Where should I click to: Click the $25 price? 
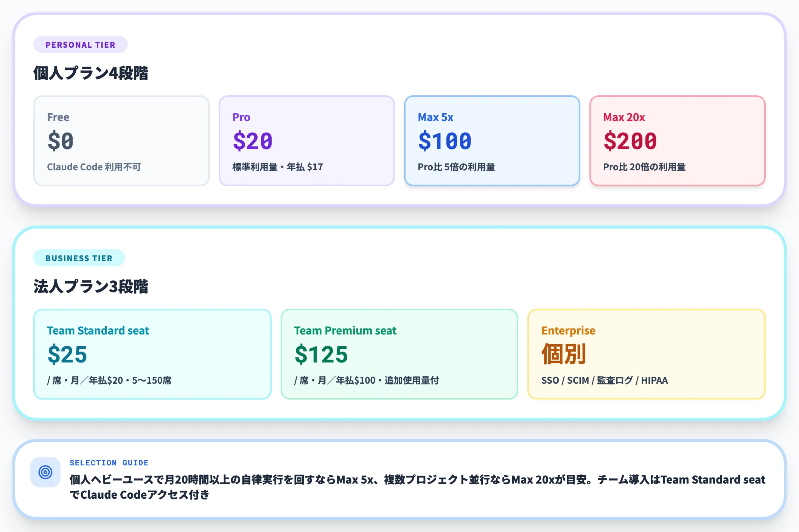pos(67,355)
